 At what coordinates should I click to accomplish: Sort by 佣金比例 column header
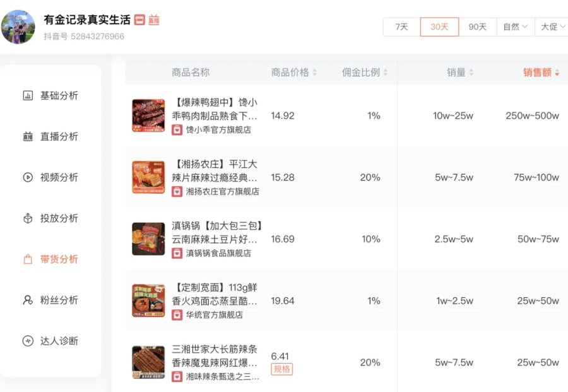[365, 73]
